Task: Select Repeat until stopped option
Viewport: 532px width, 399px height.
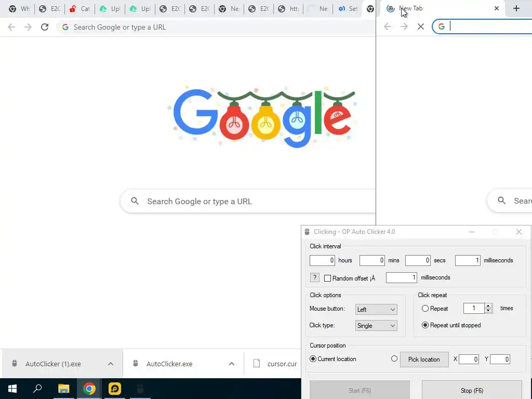Action: point(425,325)
